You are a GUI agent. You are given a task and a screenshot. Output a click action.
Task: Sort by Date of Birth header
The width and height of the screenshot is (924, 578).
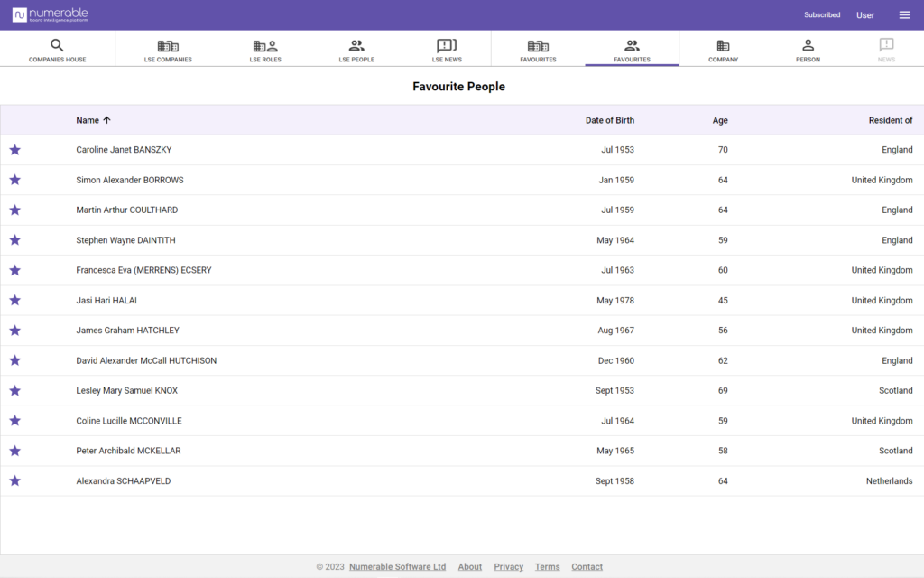point(610,120)
